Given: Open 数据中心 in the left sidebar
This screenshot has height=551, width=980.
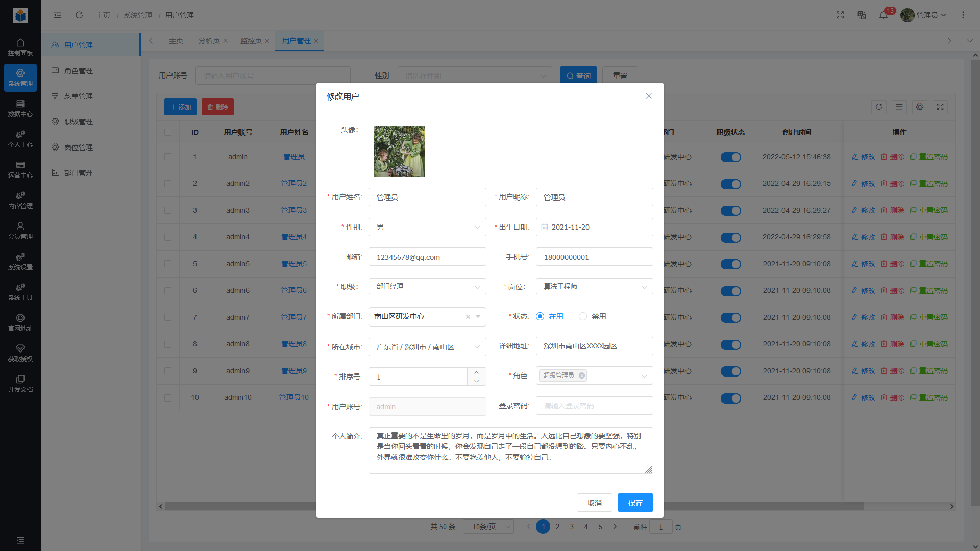Looking at the screenshot, I should [20, 108].
